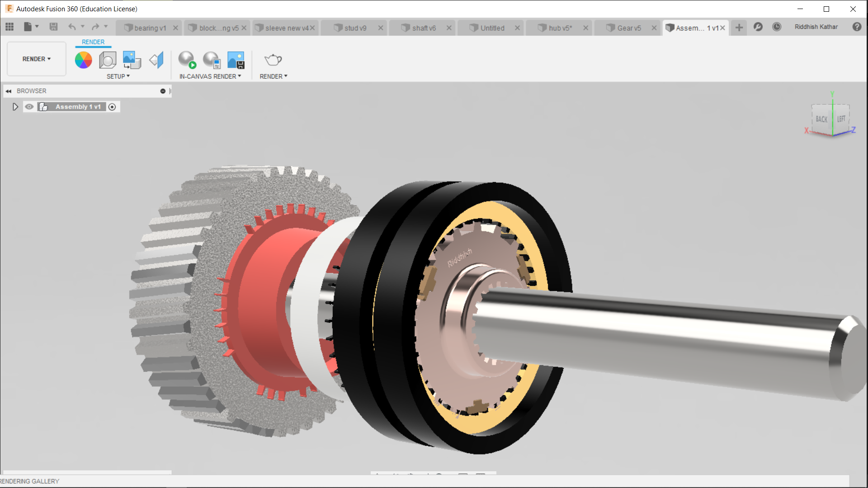Close the bearing v1 tab
The width and height of the screenshot is (868, 488).
(x=175, y=28)
